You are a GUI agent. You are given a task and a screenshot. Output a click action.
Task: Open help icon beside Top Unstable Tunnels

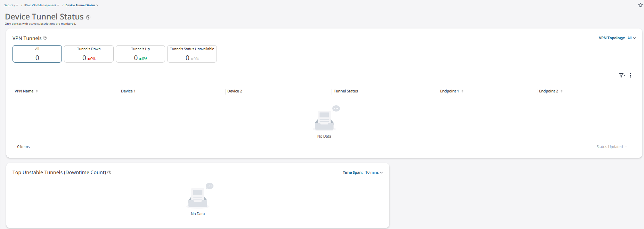click(x=109, y=172)
